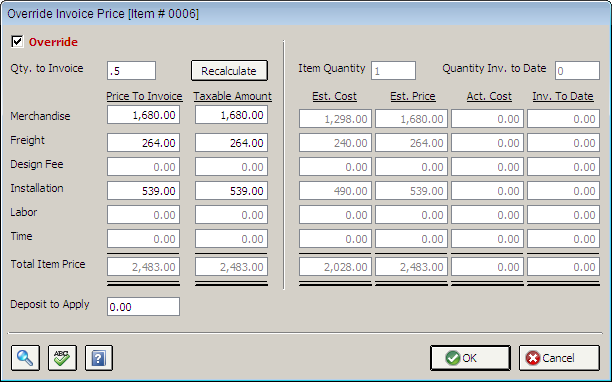Screen dimensions: 612x382
Task: Uncheck the Override checkbox
Action: click(x=17, y=41)
